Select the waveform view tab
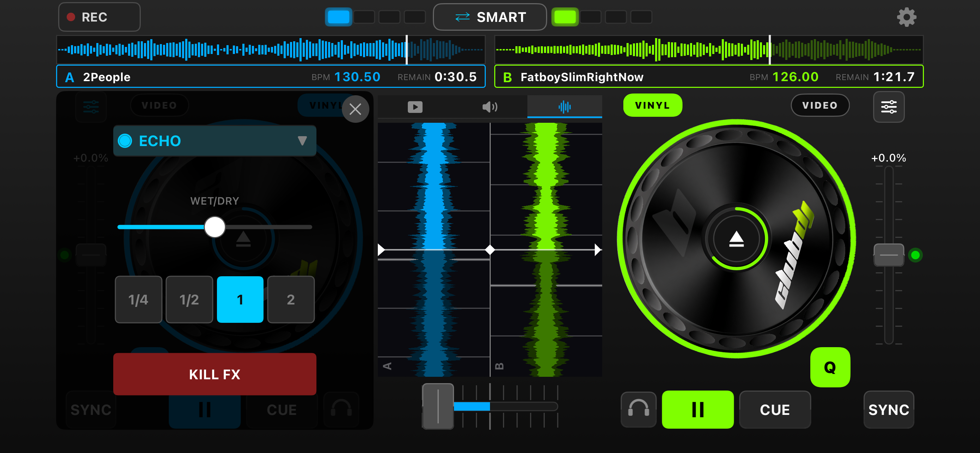This screenshot has width=980, height=453. point(564,107)
